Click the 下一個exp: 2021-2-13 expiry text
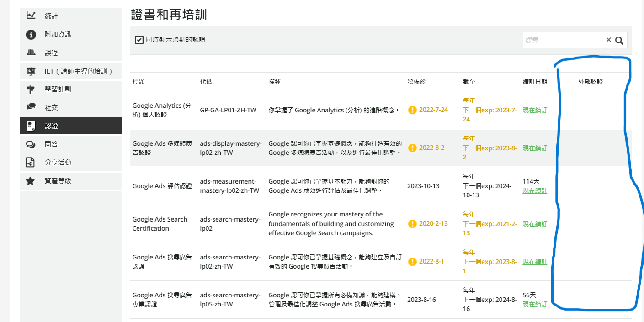Screen dimensions: 644x322 [490, 228]
